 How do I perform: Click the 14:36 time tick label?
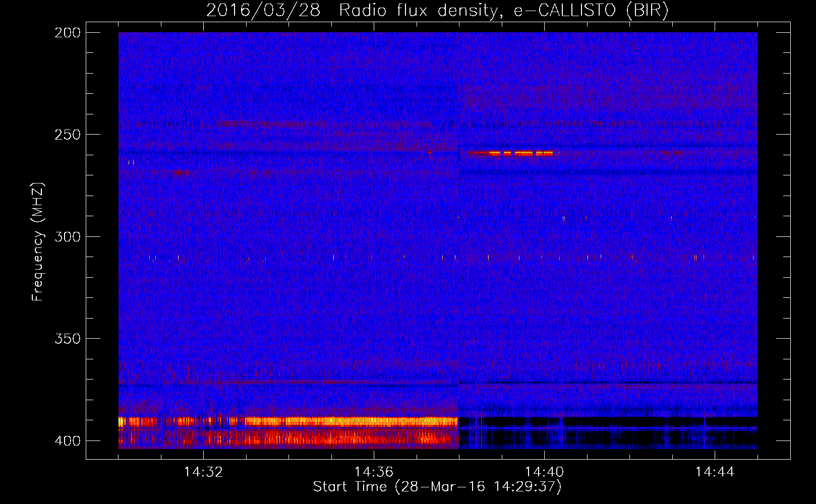click(374, 472)
